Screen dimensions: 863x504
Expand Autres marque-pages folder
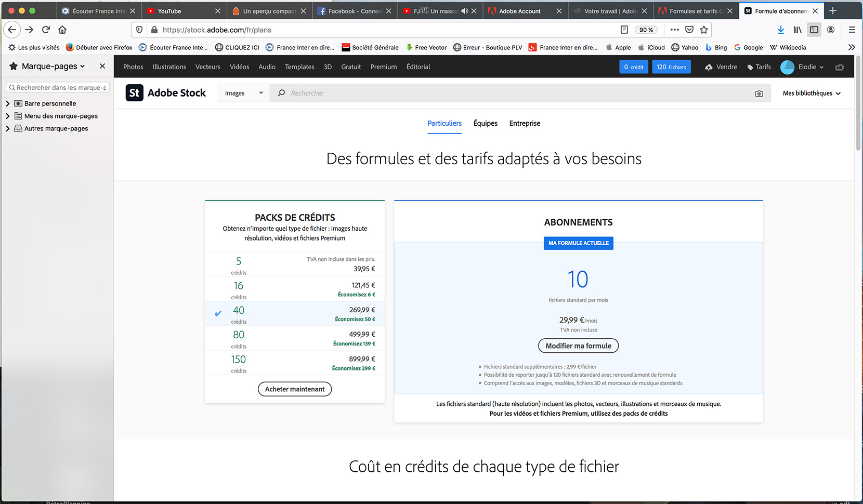(8, 128)
